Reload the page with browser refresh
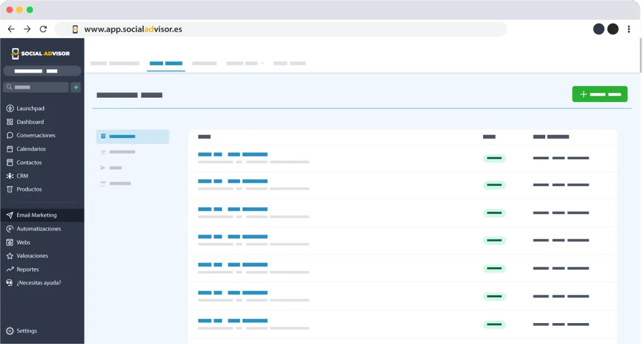644x344 pixels. 43,29
